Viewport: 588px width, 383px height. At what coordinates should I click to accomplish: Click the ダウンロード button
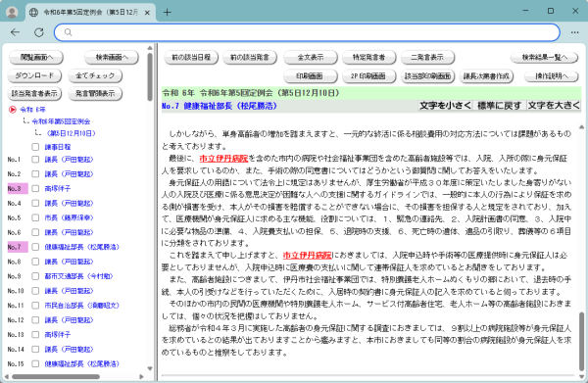click(34, 75)
